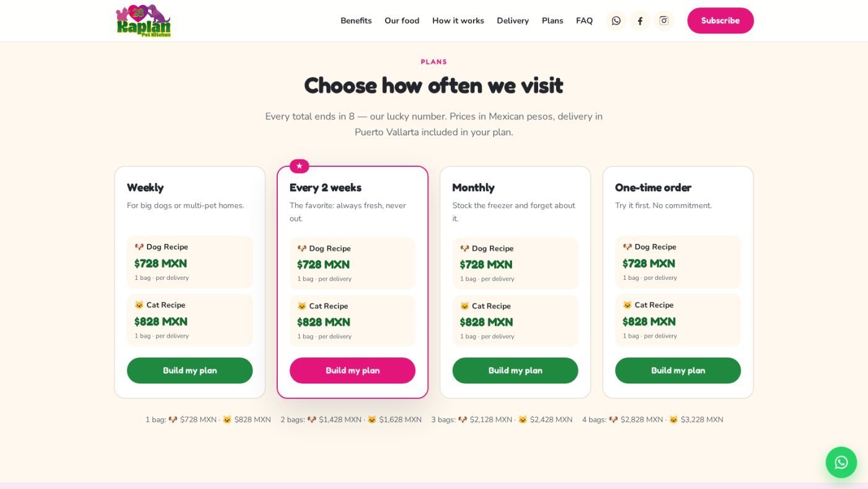Select Plans in the top navigation
The image size is (868, 489).
point(552,20)
